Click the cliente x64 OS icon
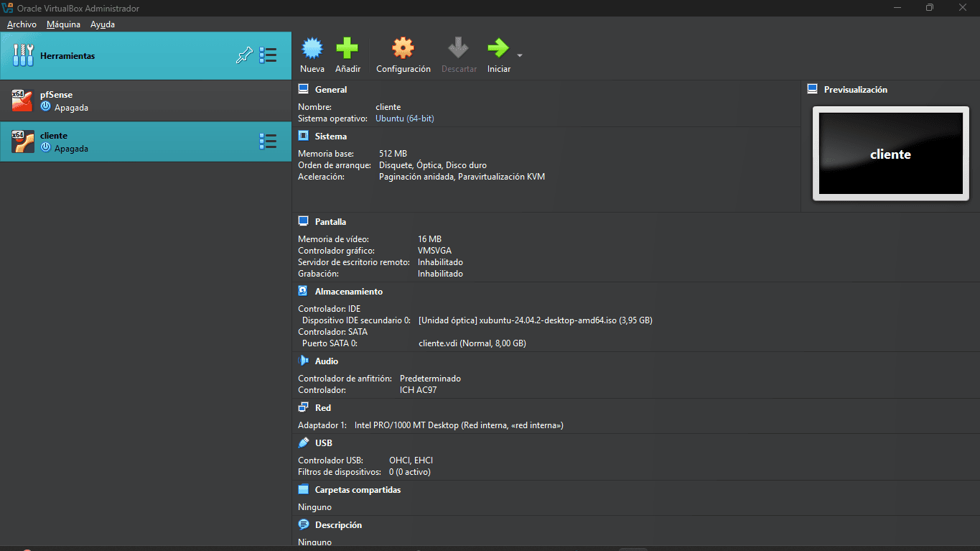 click(23, 142)
